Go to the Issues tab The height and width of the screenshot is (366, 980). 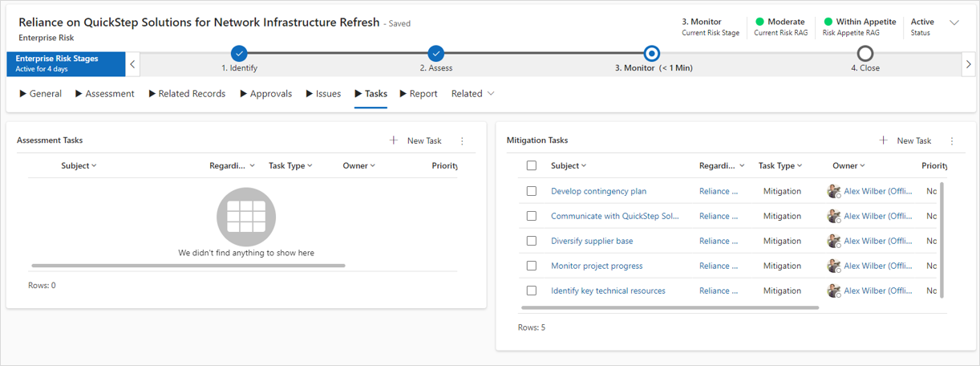(x=323, y=94)
